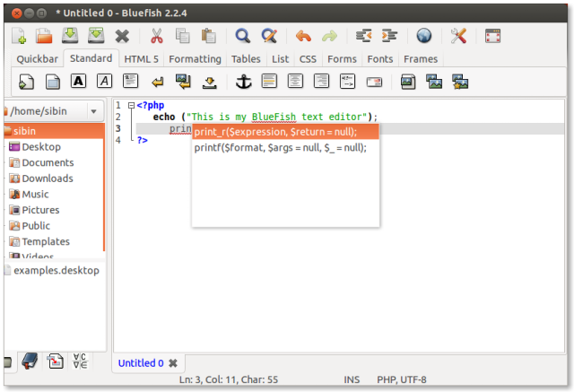574x392 pixels.
Task: Insert non-breaking space icon
Action: (209, 83)
